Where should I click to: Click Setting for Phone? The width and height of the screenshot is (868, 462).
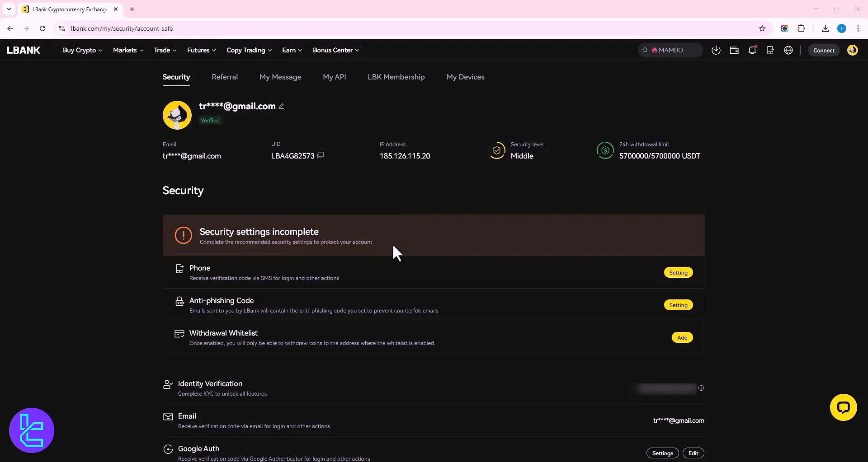pyautogui.click(x=678, y=272)
